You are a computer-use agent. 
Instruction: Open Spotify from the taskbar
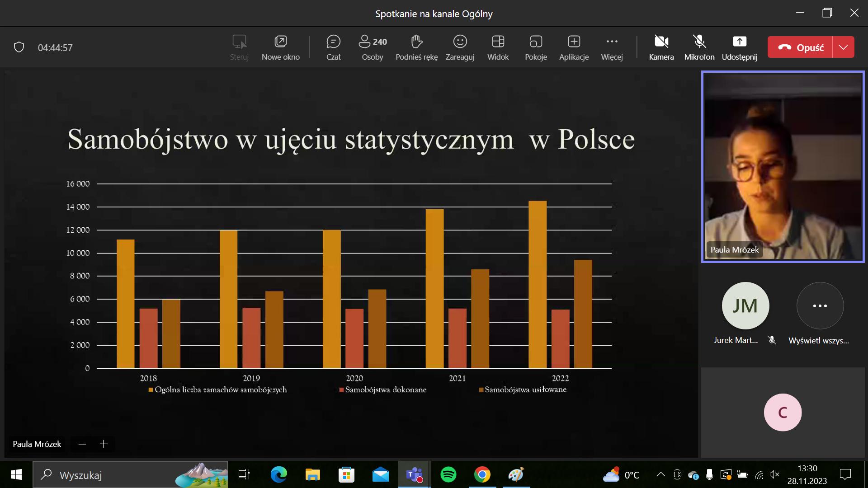coord(448,474)
